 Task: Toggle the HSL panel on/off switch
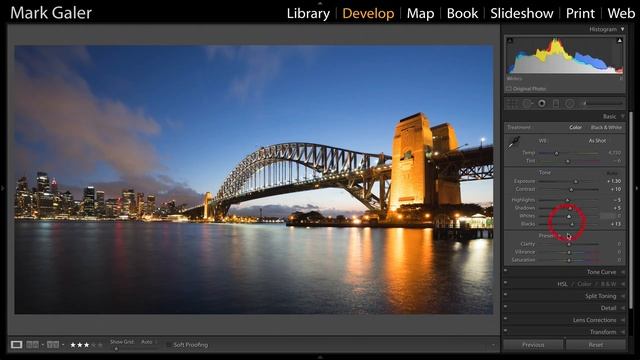pyautogui.click(x=506, y=282)
